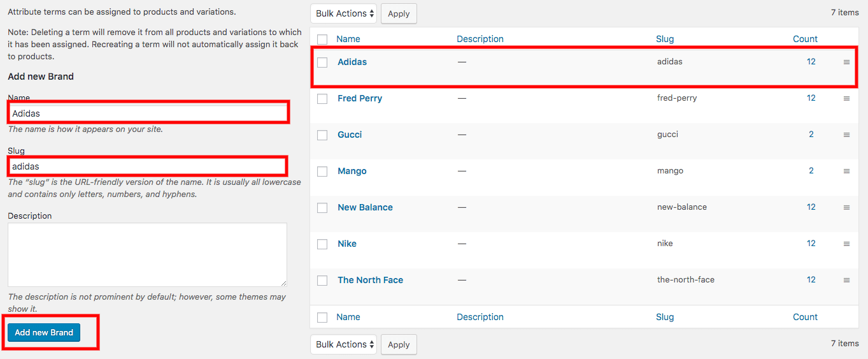Click the top Apply button
This screenshot has height=359, width=868.
[x=399, y=13]
